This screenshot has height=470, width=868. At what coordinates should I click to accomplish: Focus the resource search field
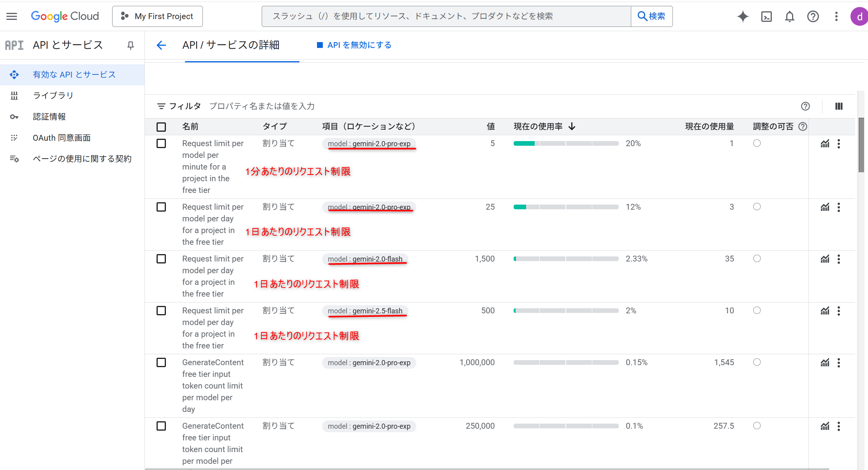coord(446,16)
